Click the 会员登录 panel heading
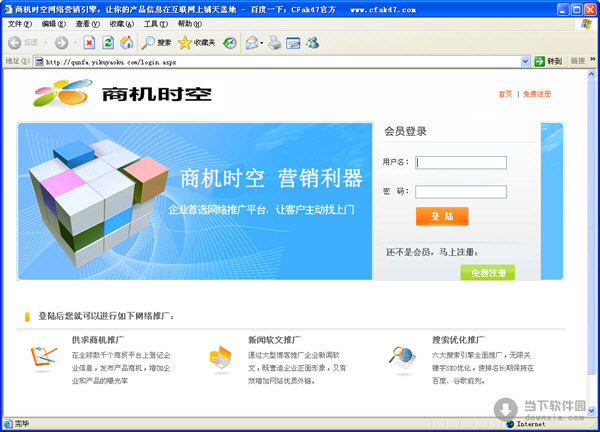The image size is (600, 432). 405,131
